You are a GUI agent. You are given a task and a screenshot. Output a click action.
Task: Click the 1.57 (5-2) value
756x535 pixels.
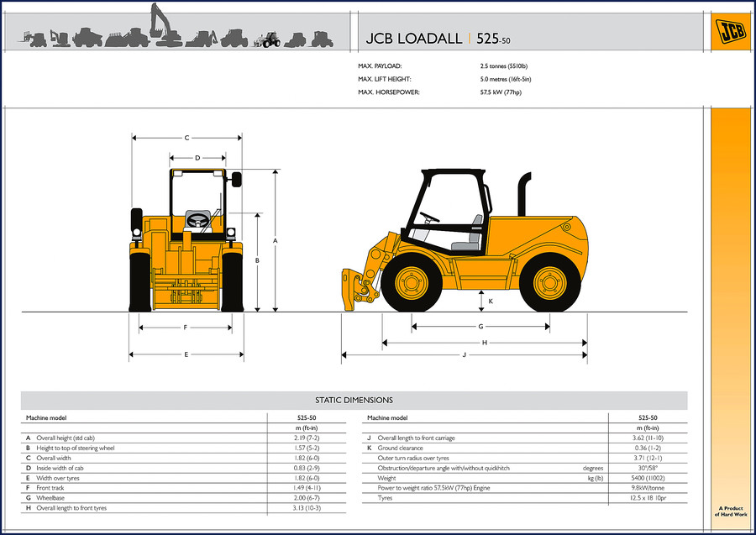click(x=307, y=448)
